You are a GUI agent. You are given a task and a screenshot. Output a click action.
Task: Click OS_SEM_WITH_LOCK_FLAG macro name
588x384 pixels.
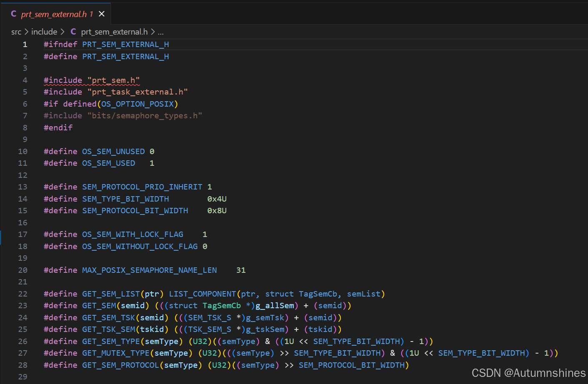coord(133,234)
